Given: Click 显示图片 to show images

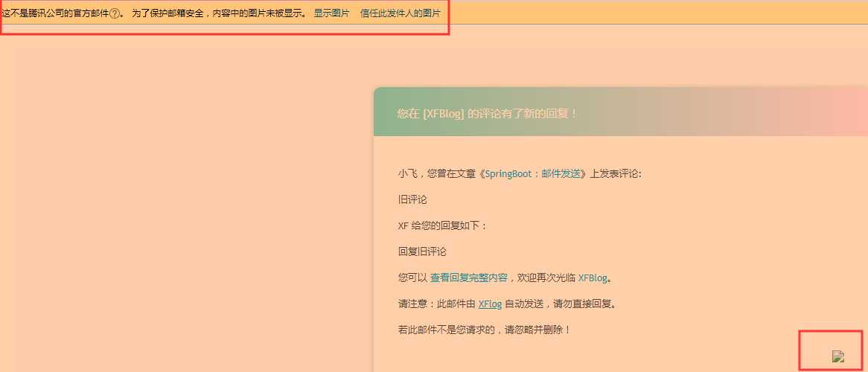Looking at the screenshot, I should 331,13.
